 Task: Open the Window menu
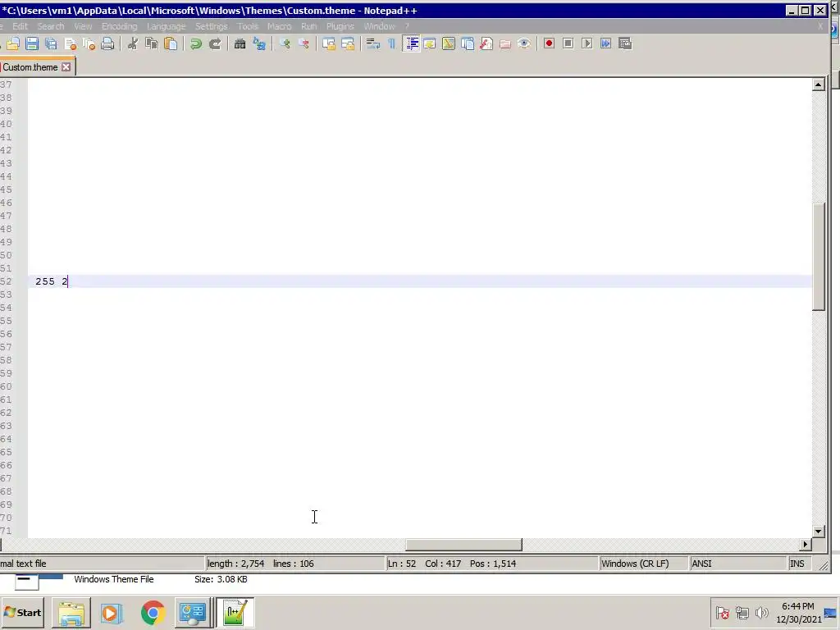(379, 26)
